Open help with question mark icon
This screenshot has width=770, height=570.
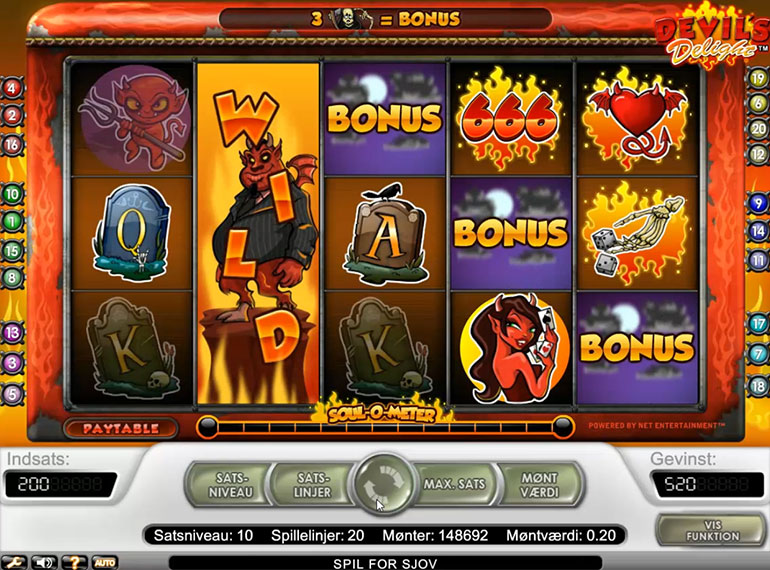[x=74, y=562]
